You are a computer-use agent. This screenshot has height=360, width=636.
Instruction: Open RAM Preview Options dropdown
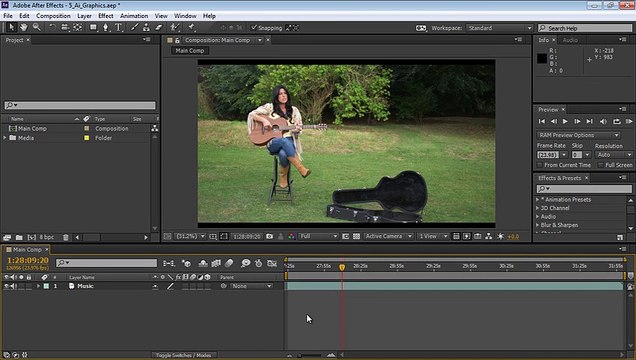(578, 135)
